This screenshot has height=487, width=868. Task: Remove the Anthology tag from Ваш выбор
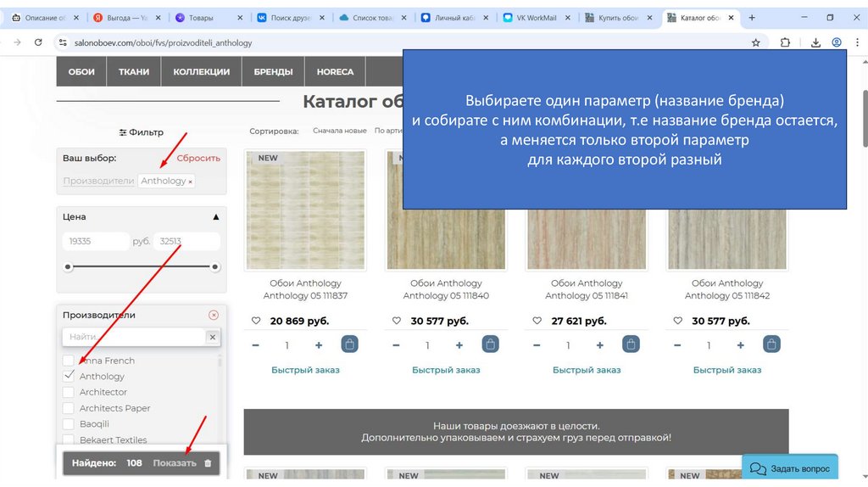(191, 182)
